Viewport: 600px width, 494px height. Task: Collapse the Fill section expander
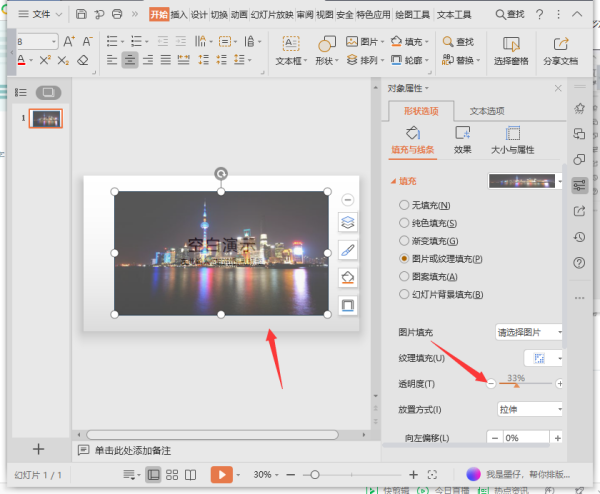coord(393,181)
